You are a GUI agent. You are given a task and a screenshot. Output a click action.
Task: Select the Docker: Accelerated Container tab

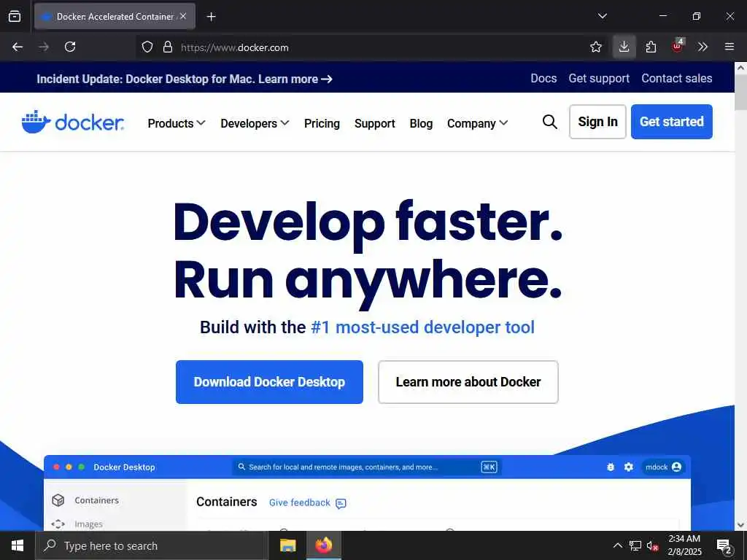pos(115,16)
